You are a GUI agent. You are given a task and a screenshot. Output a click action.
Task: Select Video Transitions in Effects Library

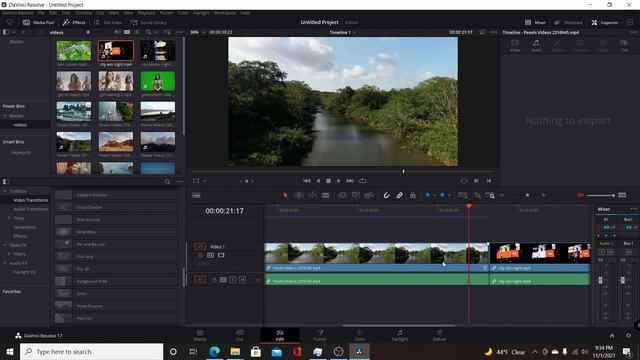tap(31, 200)
